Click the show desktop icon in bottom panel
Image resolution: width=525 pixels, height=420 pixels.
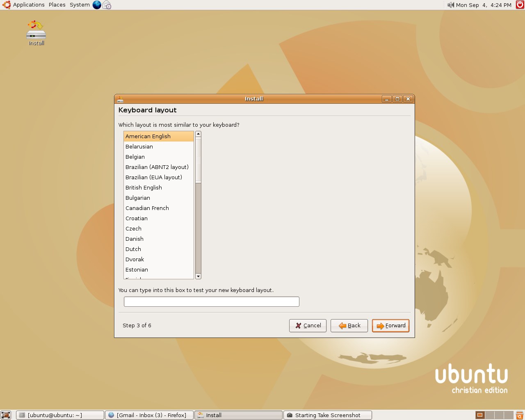pos(5,415)
